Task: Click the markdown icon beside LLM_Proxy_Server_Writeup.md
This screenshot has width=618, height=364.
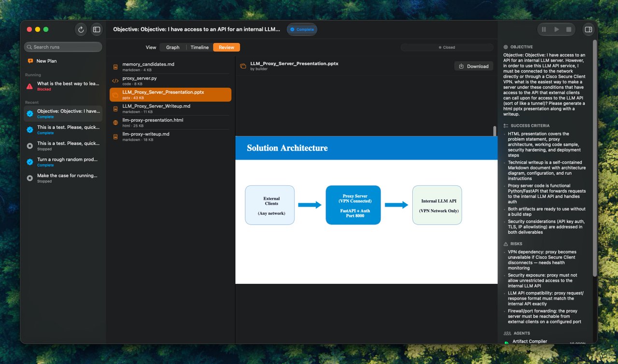Action: (115, 109)
